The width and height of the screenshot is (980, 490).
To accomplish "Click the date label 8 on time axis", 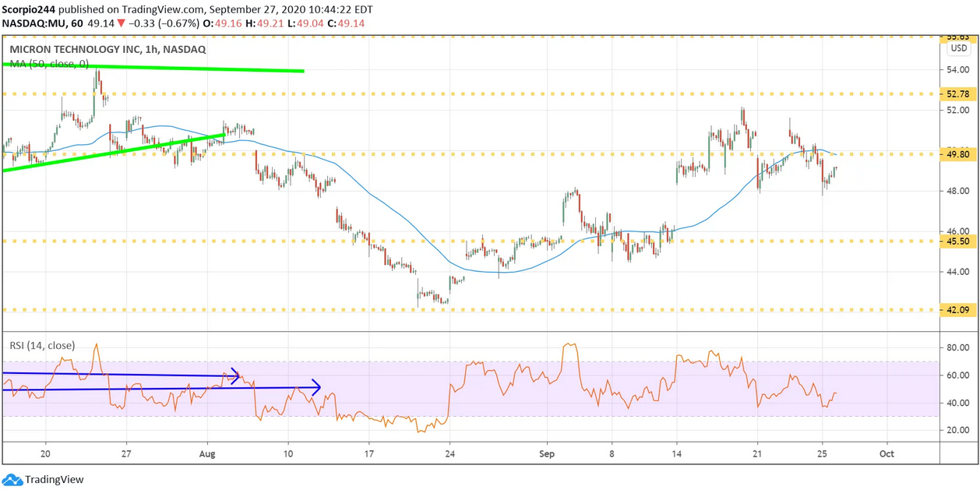I will [612, 453].
